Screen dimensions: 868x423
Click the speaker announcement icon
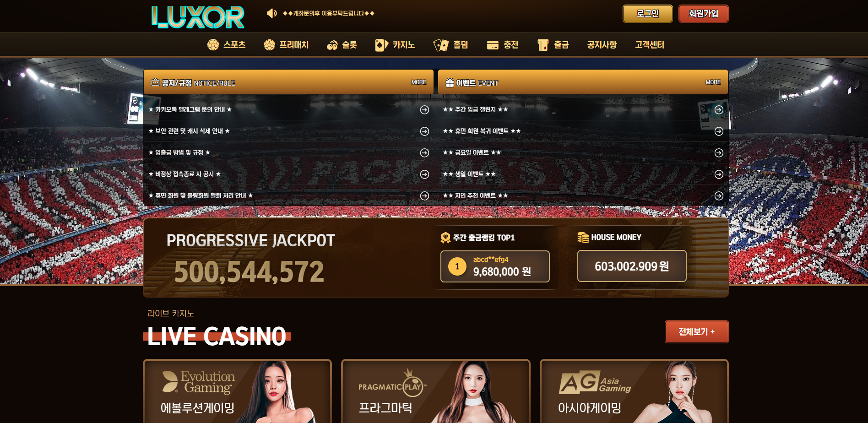pyautogui.click(x=271, y=13)
